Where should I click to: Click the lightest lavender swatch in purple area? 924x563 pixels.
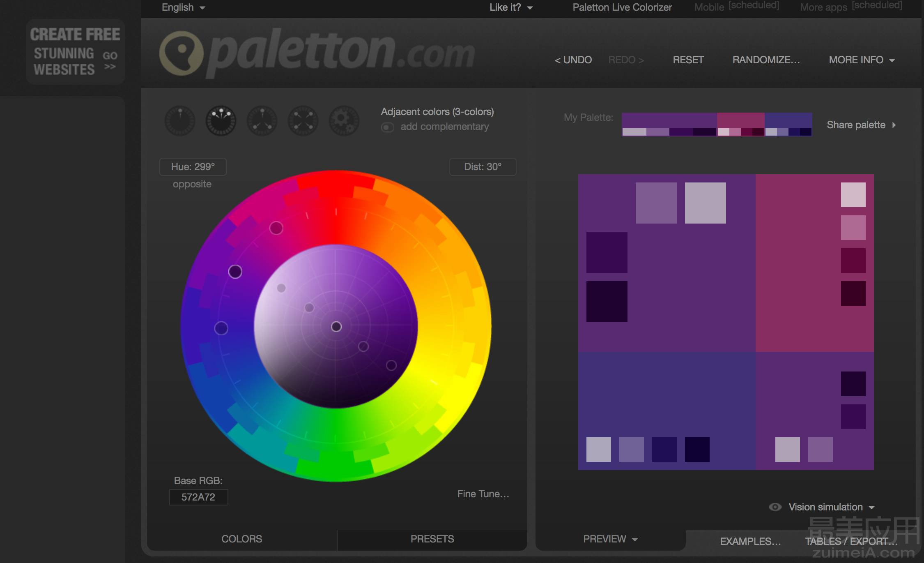706,203
